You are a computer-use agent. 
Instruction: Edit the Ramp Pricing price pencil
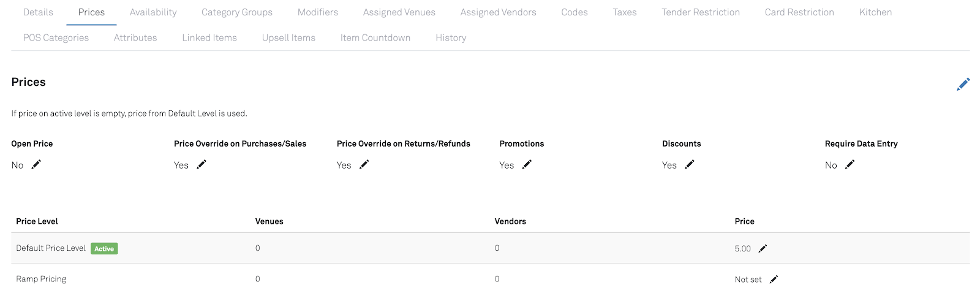point(774,279)
